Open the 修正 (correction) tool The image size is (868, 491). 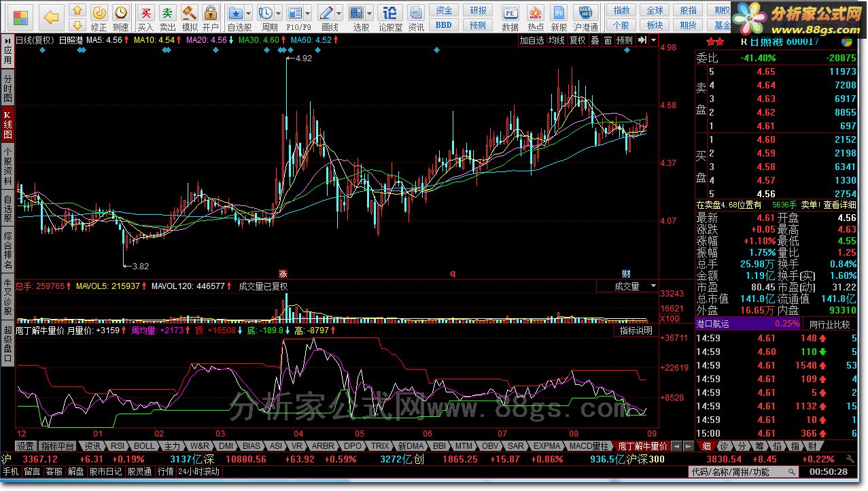tap(99, 18)
